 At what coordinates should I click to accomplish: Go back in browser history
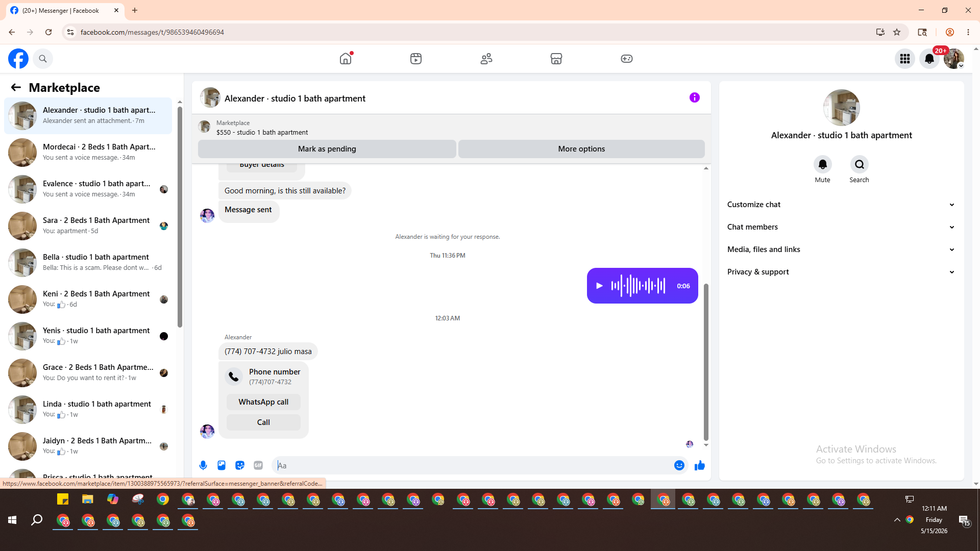12,32
